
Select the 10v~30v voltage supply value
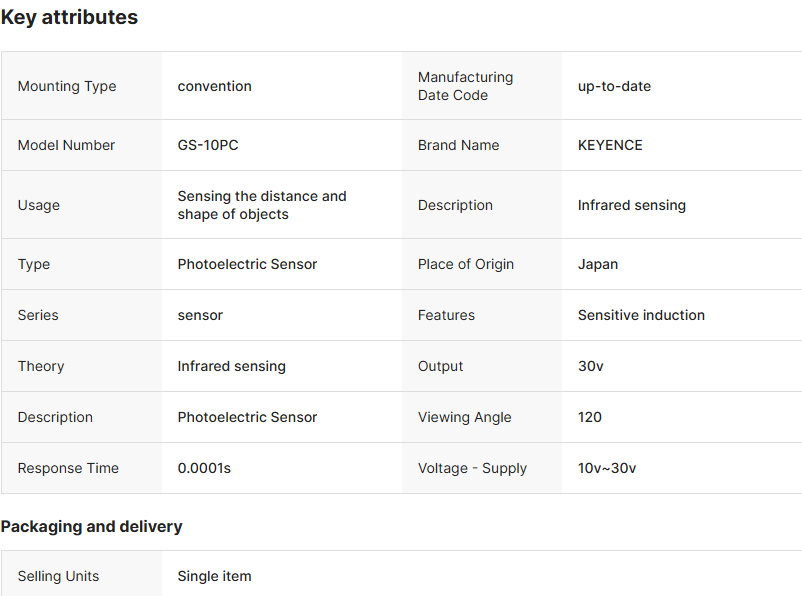[607, 468]
